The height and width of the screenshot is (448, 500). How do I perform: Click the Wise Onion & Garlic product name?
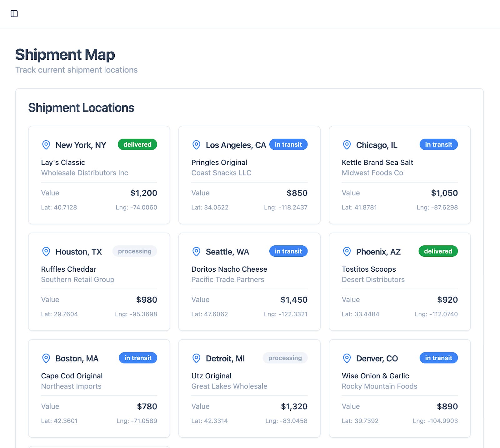[375, 376]
